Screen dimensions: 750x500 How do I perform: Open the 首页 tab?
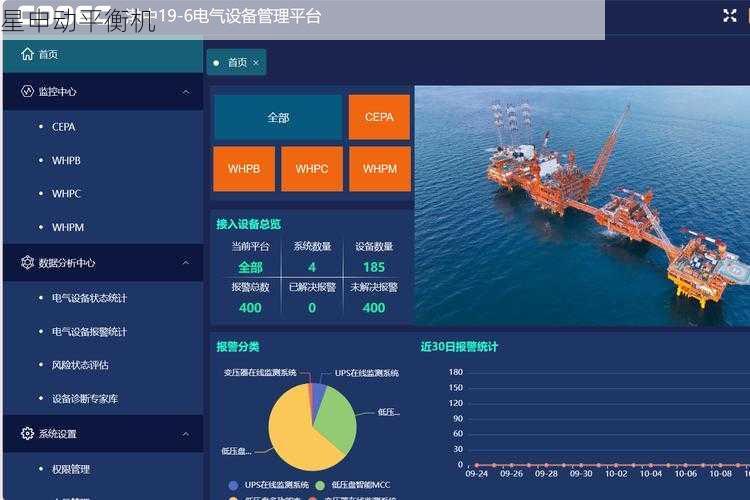pyautogui.click(x=236, y=63)
